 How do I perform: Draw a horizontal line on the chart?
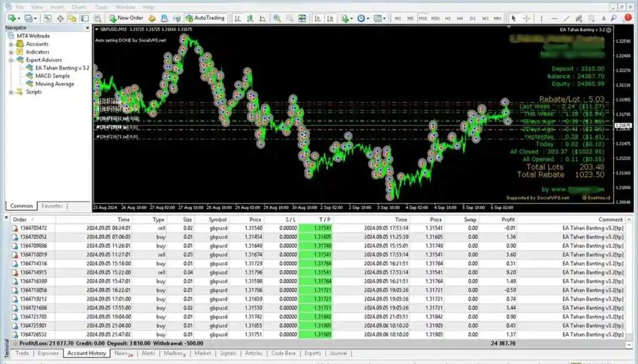pos(553,18)
